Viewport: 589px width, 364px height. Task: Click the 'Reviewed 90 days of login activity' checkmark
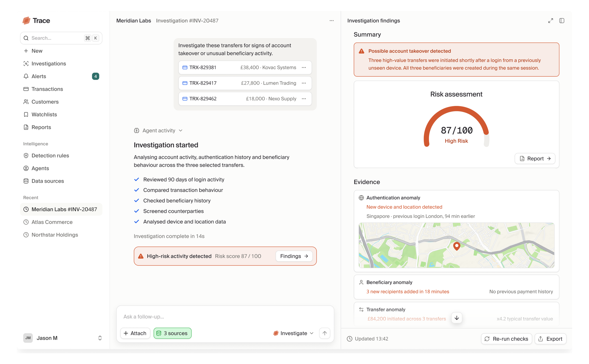tap(137, 179)
